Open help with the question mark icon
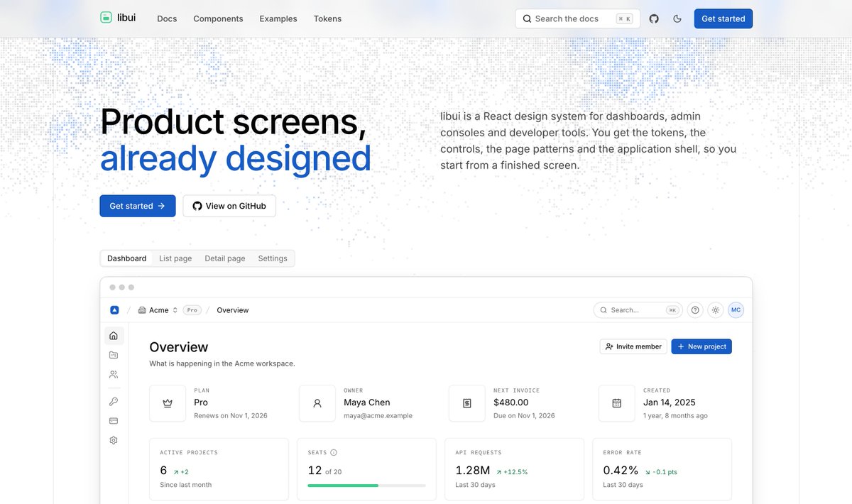 [696, 310]
